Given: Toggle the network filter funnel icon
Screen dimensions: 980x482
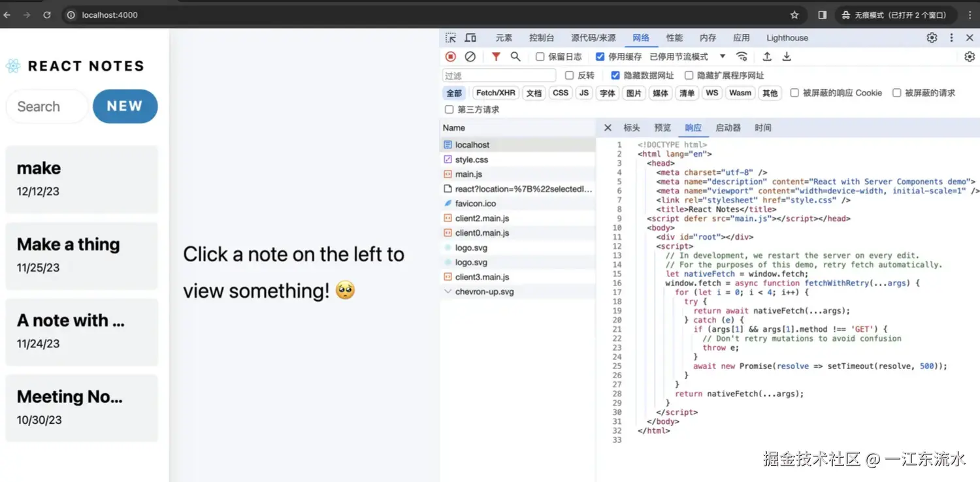Looking at the screenshot, I should (496, 57).
